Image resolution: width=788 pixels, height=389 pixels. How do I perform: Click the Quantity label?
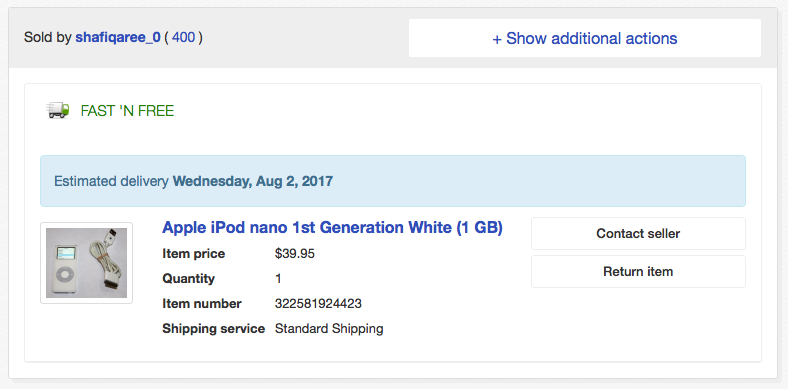pos(188,278)
